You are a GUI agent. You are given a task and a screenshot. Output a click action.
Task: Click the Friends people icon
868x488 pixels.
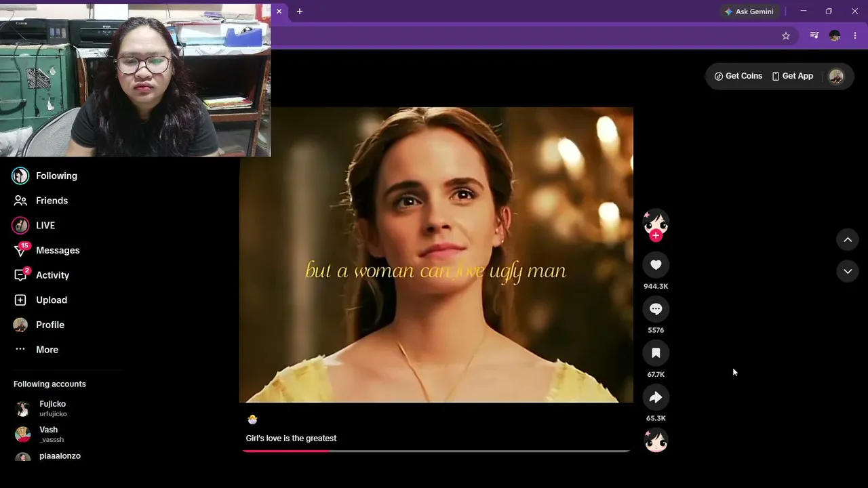[20, 201]
